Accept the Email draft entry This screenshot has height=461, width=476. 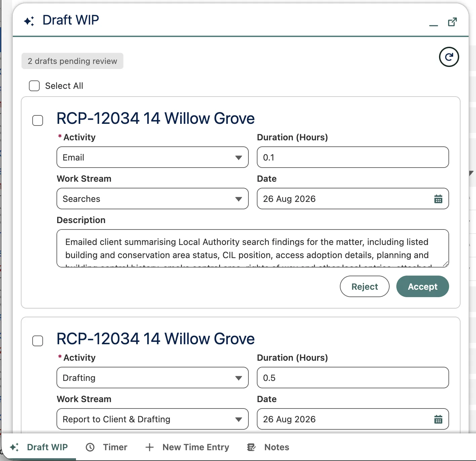tap(423, 286)
